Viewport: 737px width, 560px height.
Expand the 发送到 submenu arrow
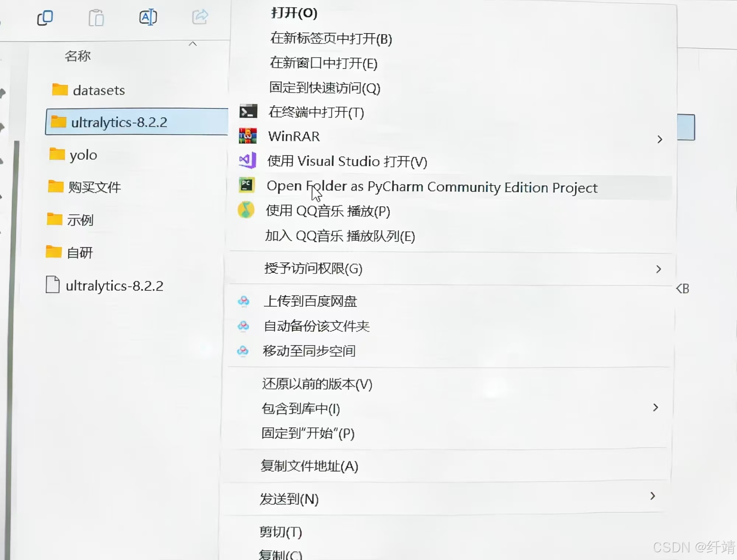tap(653, 496)
